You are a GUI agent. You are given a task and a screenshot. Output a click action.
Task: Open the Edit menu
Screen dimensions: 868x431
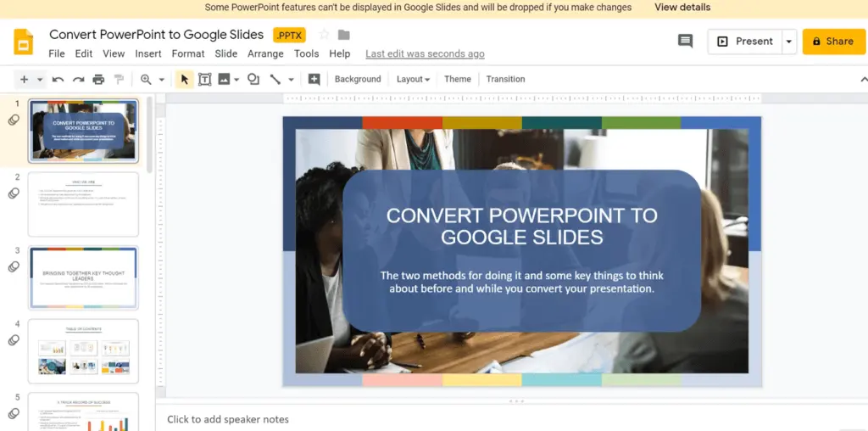click(84, 53)
